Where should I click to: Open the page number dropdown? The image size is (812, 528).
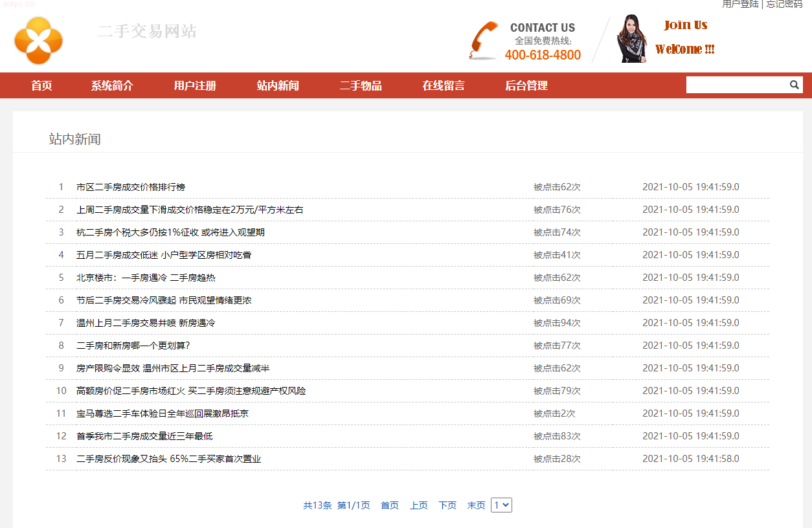tap(501, 505)
